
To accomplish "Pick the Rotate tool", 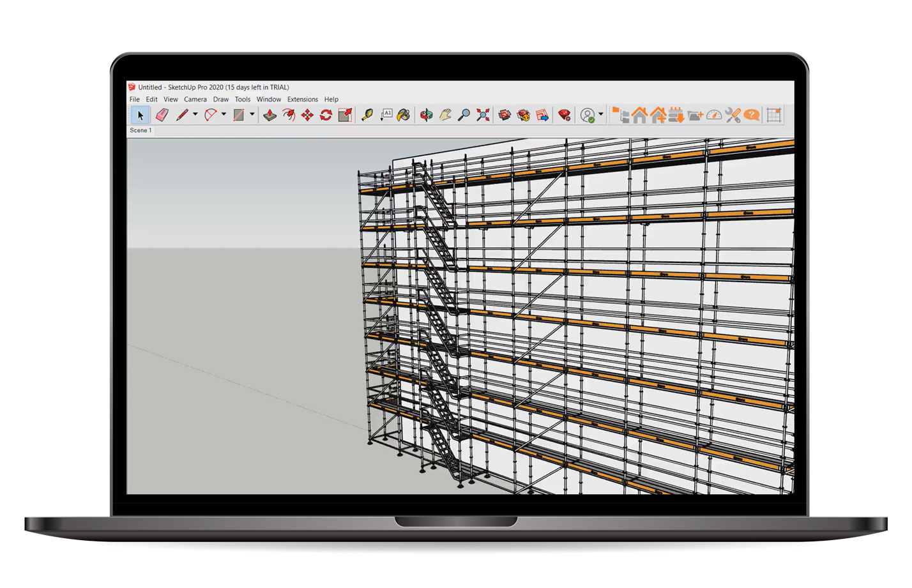I will point(326,115).
